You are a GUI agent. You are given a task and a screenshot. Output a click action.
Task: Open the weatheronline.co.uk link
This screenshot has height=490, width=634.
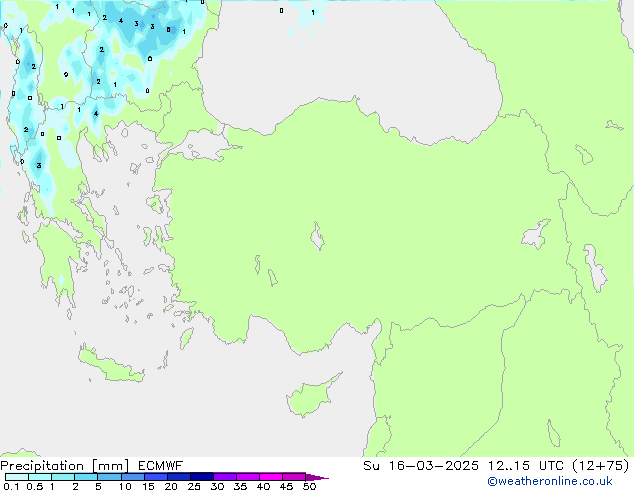(x=550, y=481)
